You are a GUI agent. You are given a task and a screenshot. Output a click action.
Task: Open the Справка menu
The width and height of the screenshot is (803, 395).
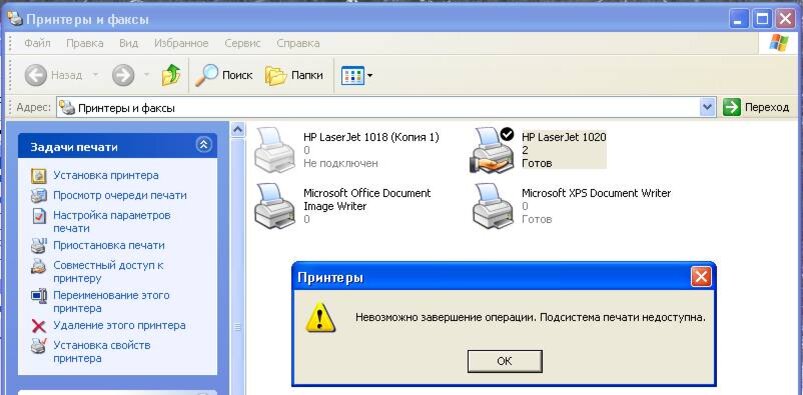tap(298, 44)
